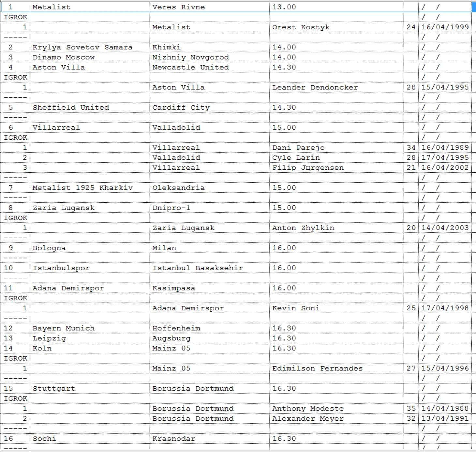
Task: Select the date '15/04/1996'
Action: tap(445, 368)
